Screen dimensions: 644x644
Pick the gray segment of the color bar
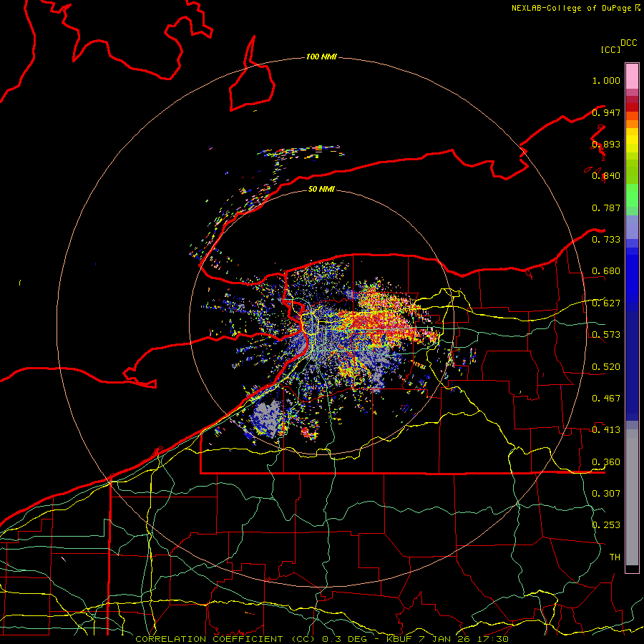[632, 497]
